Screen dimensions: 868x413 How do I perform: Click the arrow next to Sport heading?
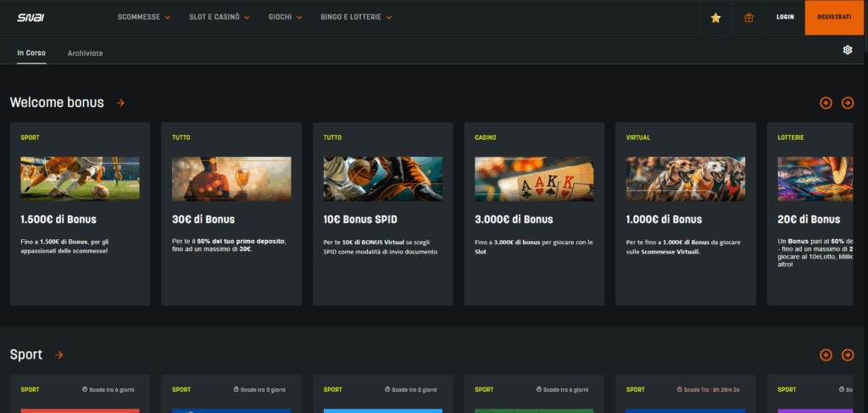tap(58, 354)
